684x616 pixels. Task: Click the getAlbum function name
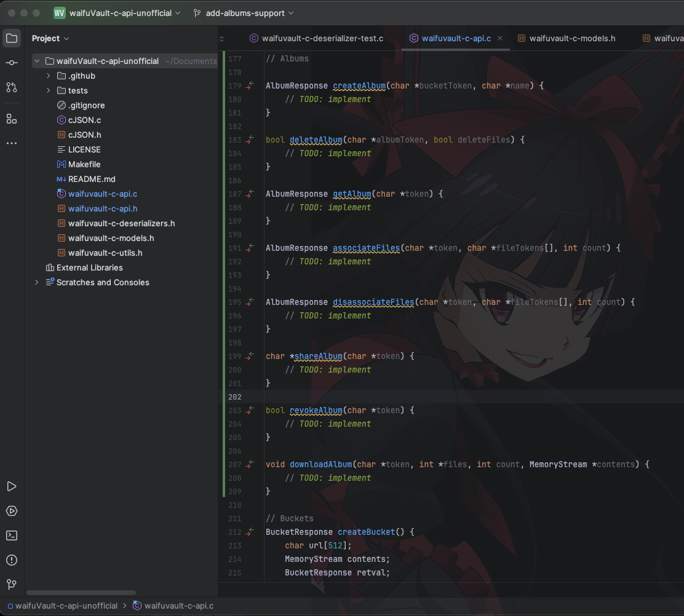coord(352,194)
